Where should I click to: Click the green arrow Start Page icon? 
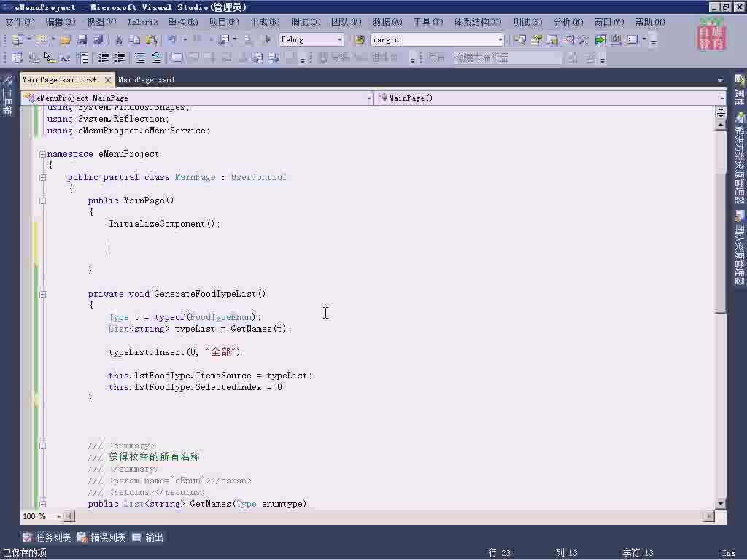600,40
